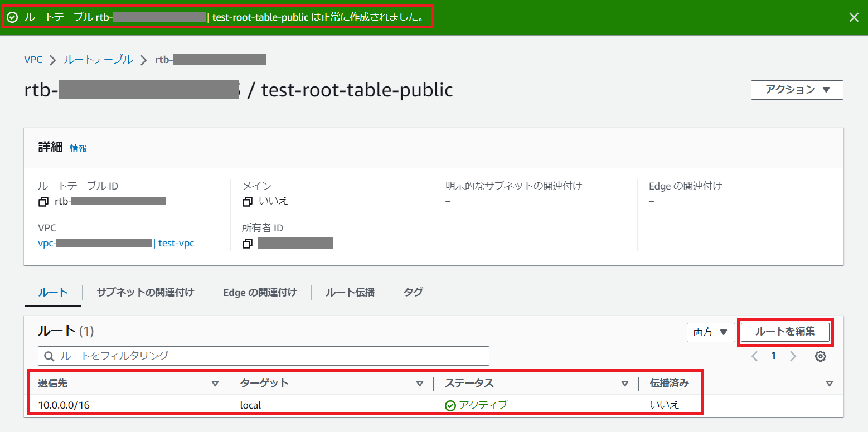Copy the route table ID with copy icon
Screen dimensions: 868x432
(43, 202)
